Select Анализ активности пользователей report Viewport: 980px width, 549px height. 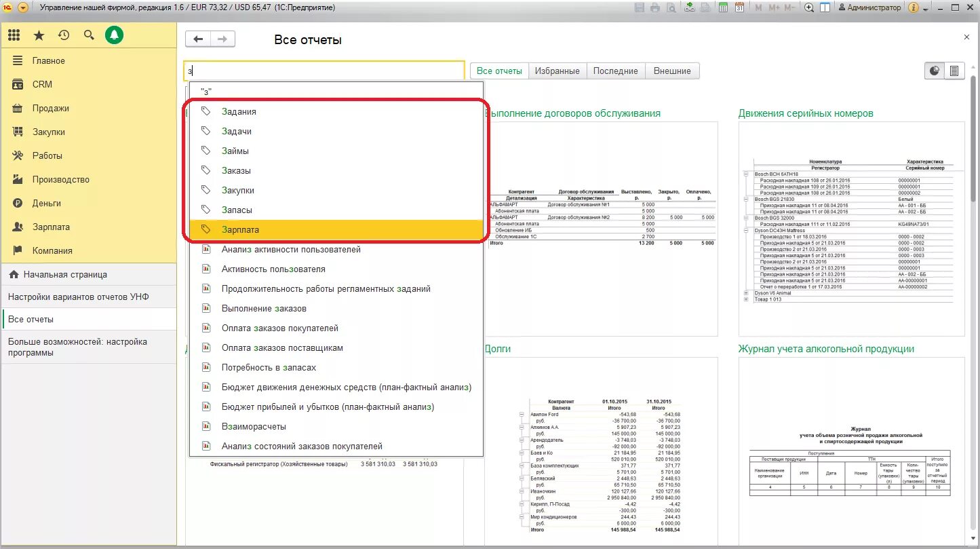(336, 249)
